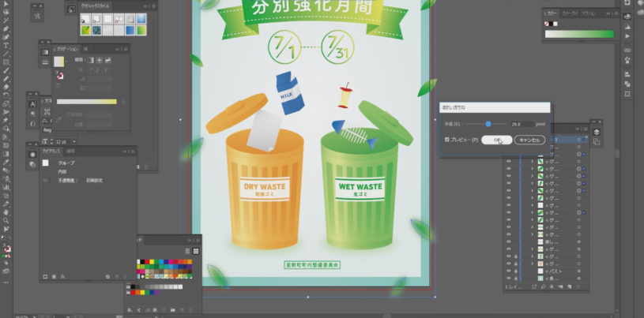Open the gradient swatch dropdown arrow
The image size is (644, 318).
point(66,62)
